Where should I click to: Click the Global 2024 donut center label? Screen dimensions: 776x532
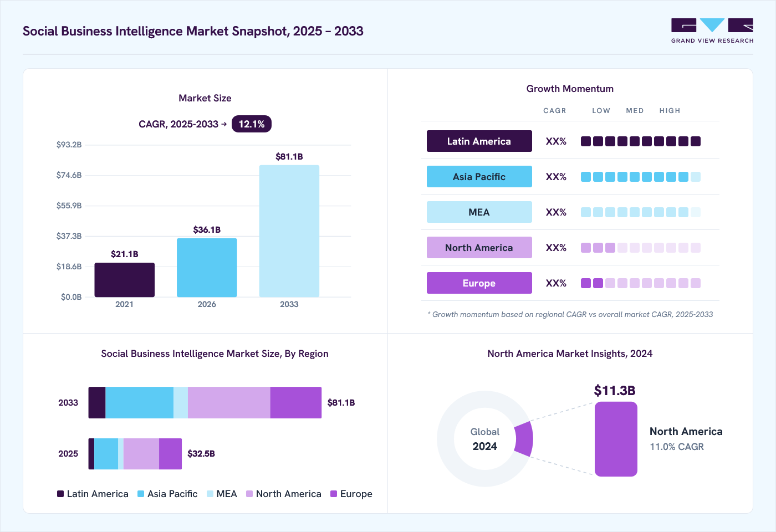tap(485, 439)
